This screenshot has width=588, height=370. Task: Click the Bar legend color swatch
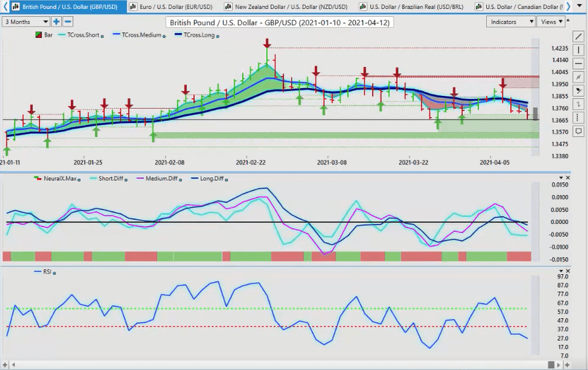39,35
